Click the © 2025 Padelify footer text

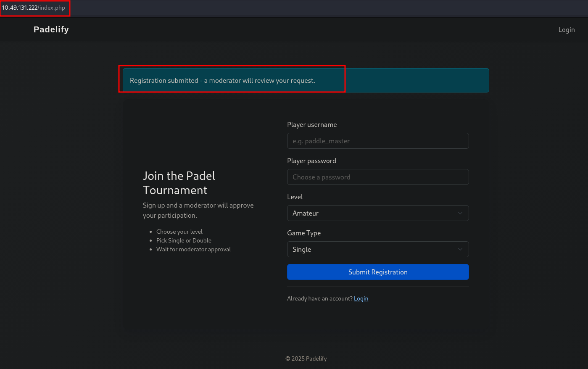(306, 358)
